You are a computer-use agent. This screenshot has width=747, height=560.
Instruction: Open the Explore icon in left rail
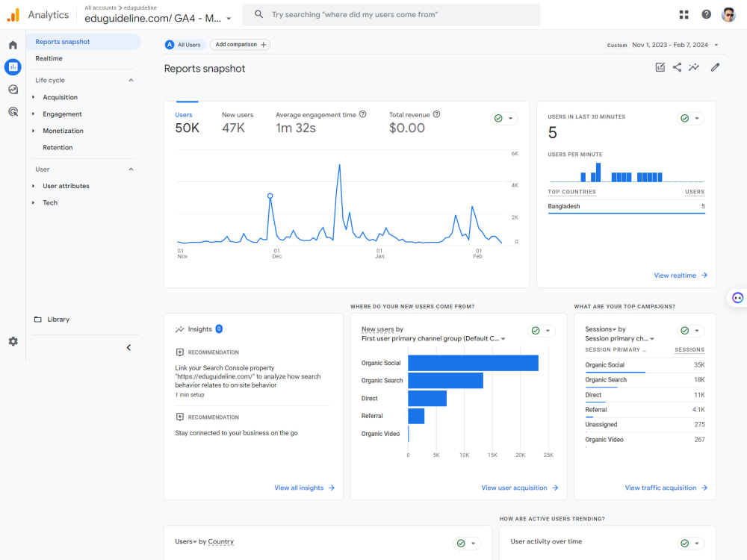(13, 89)
